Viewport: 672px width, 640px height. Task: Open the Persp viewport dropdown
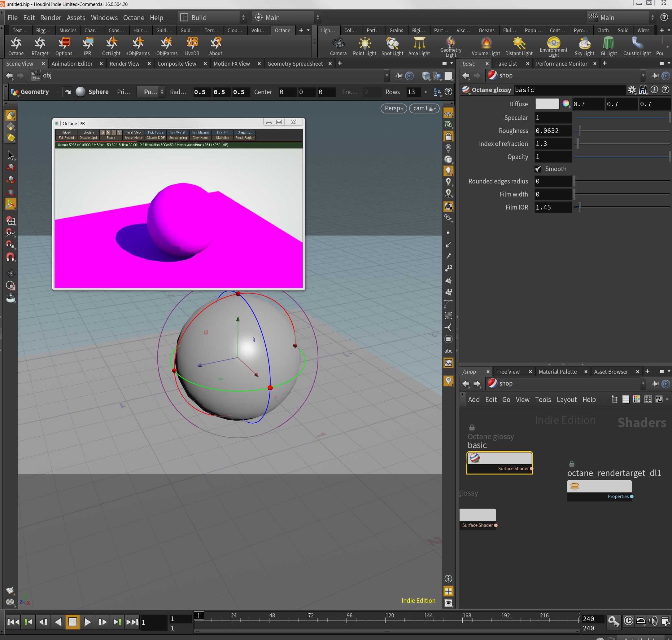coord(394,108)
